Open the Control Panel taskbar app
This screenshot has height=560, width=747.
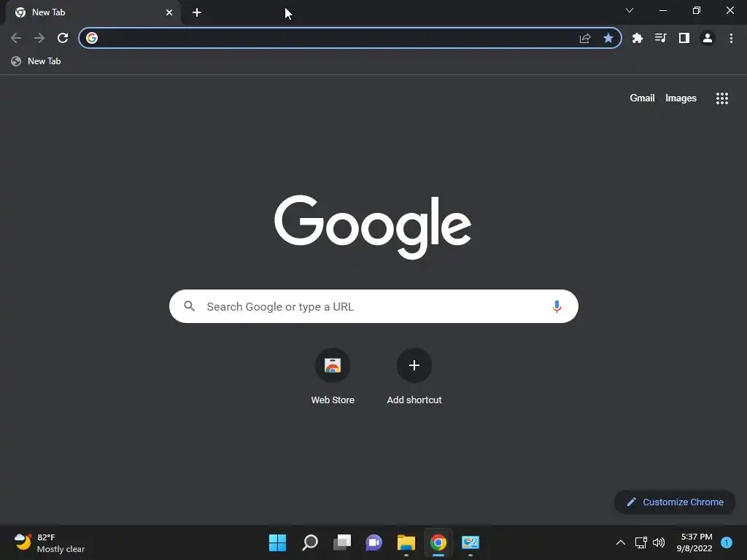point(471,542)
